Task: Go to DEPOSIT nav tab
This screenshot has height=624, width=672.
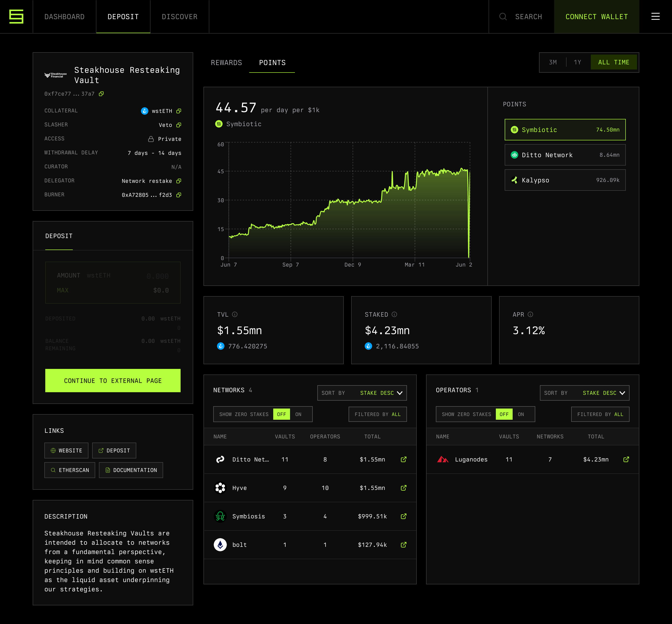Action: click(x=123, y=17)
